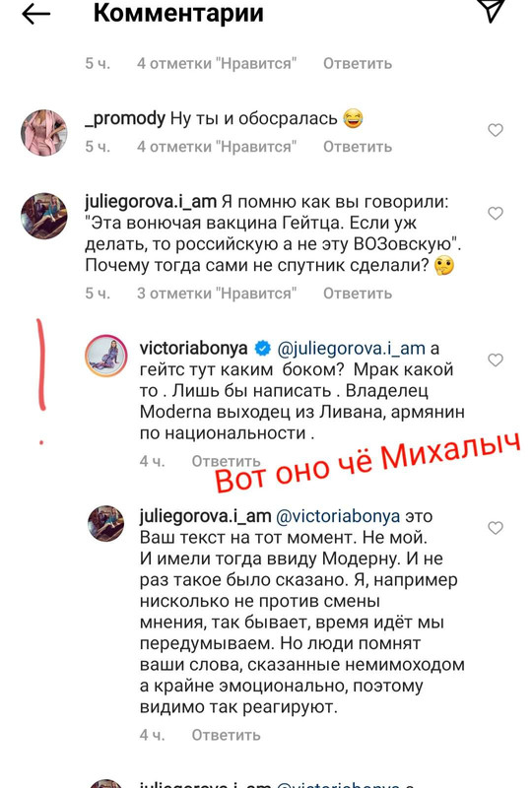Like juliegorova.i_am's comment about the vaccine
The image size is (532, 788).
point(496,213)
